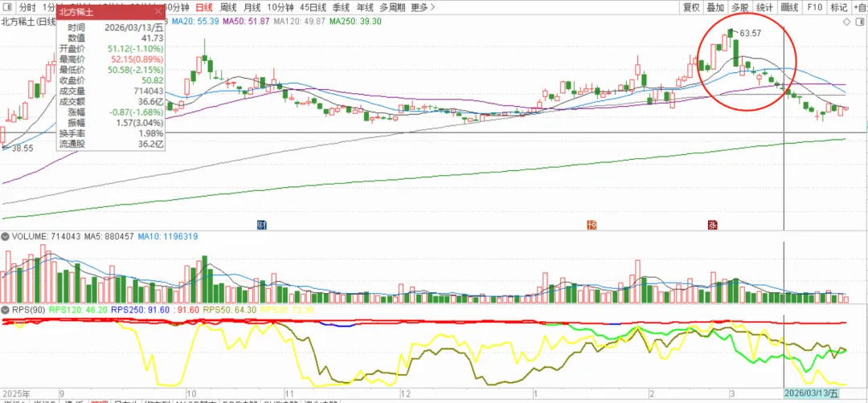Click the MA5: 880457 volume label

point(109,236)
